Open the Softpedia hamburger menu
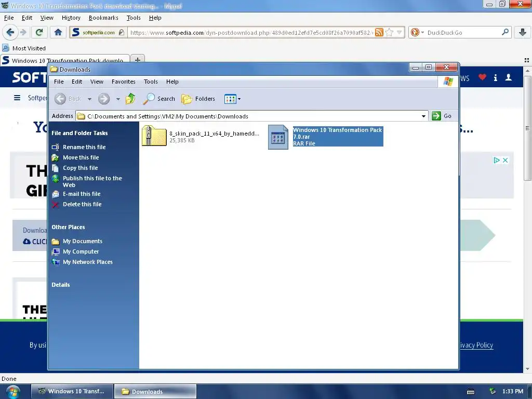Screen dimensions: 532x399 coord(17,98)
